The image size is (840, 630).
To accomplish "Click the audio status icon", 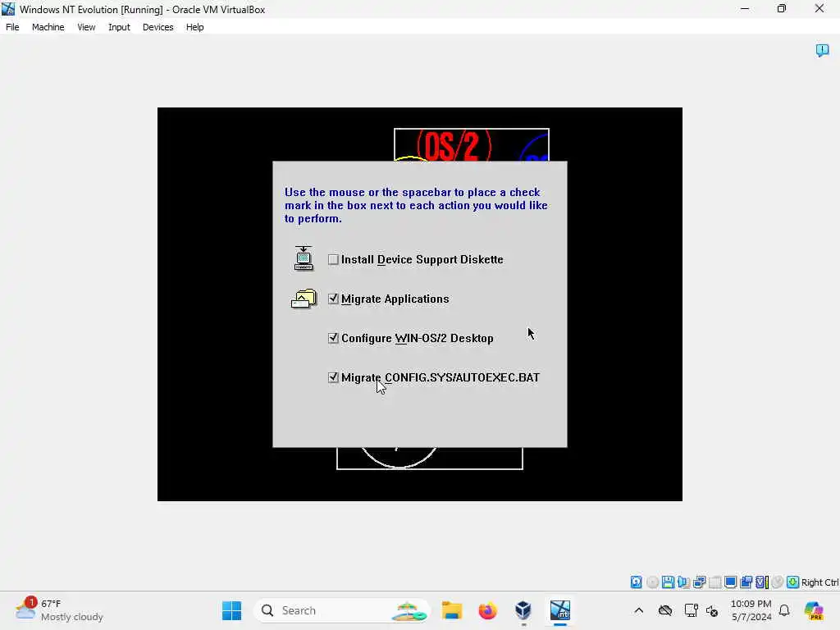I will 683,582.
